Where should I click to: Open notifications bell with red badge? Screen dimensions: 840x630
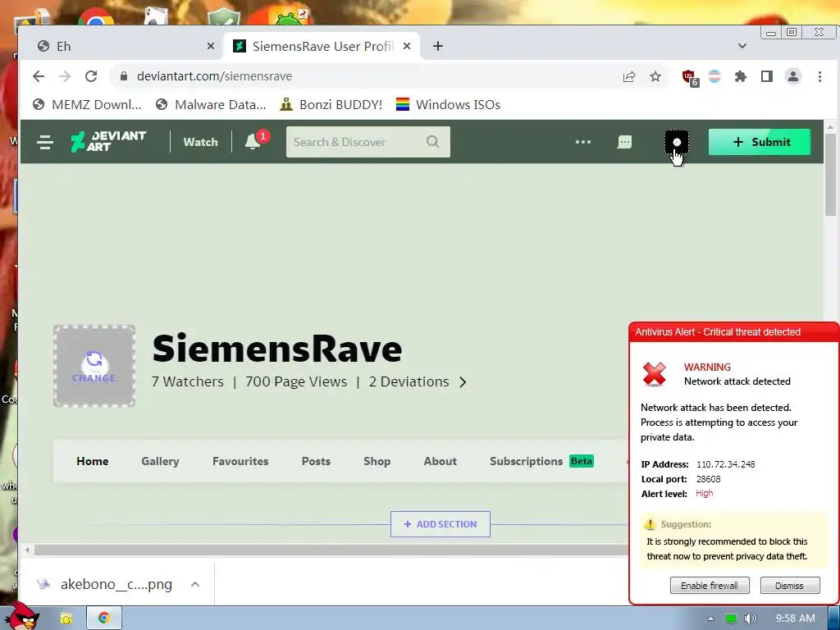click(256, 140)
